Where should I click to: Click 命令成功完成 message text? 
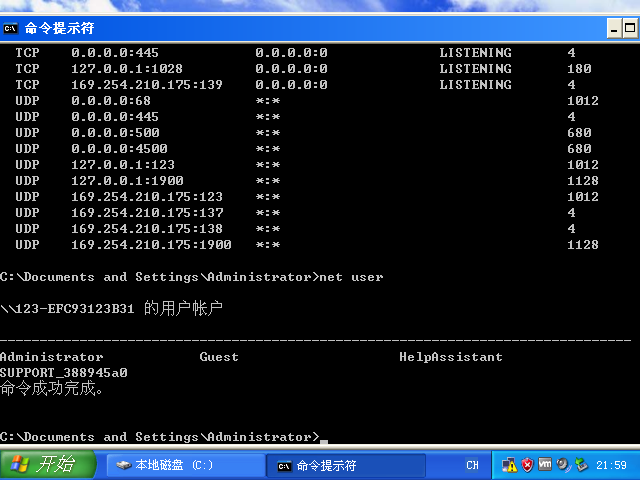click(x=51, y=388)
